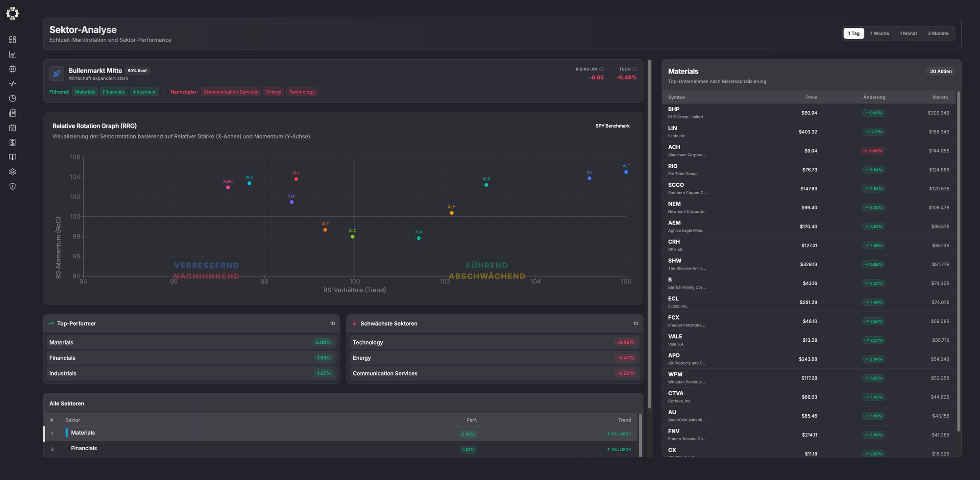Click the XLF data point on the RRG chart

pyautogui.click(x=626, y=172)
